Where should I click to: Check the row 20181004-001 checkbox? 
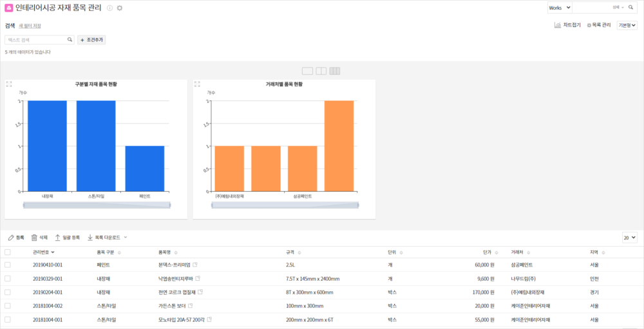click(x=7, y=319)
